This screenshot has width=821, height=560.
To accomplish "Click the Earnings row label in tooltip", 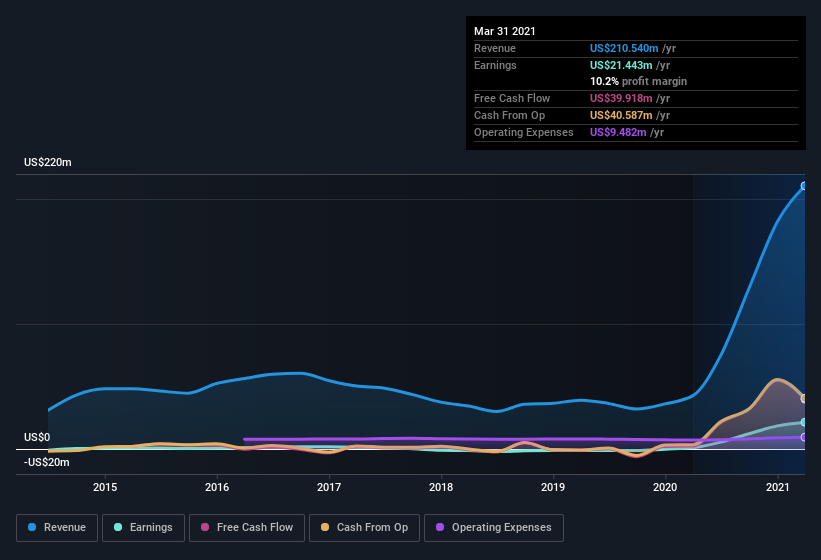I will [x=495, y=65].
